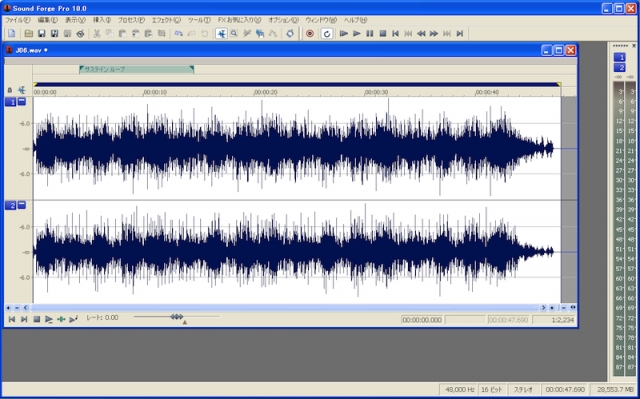The height and width of the screenshot is (399, 640).
Task: Save the file with the single floppy icon
Action: [41, 33]
